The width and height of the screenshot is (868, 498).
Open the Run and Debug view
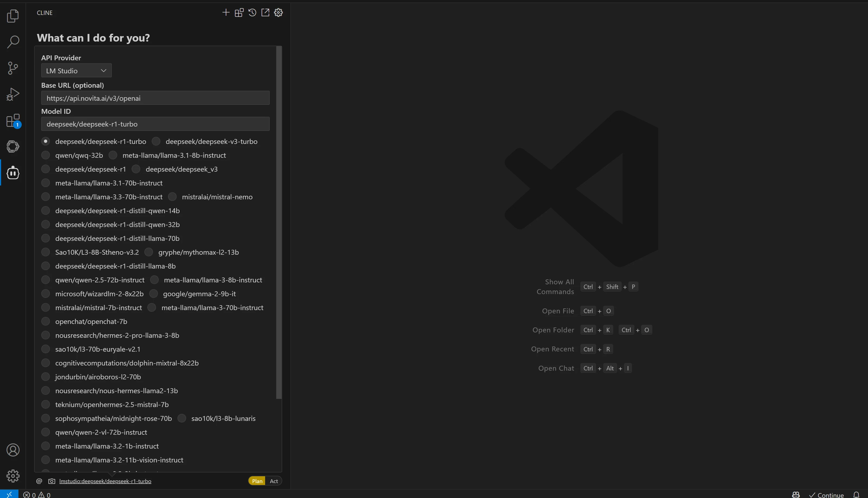click(13, 94)
